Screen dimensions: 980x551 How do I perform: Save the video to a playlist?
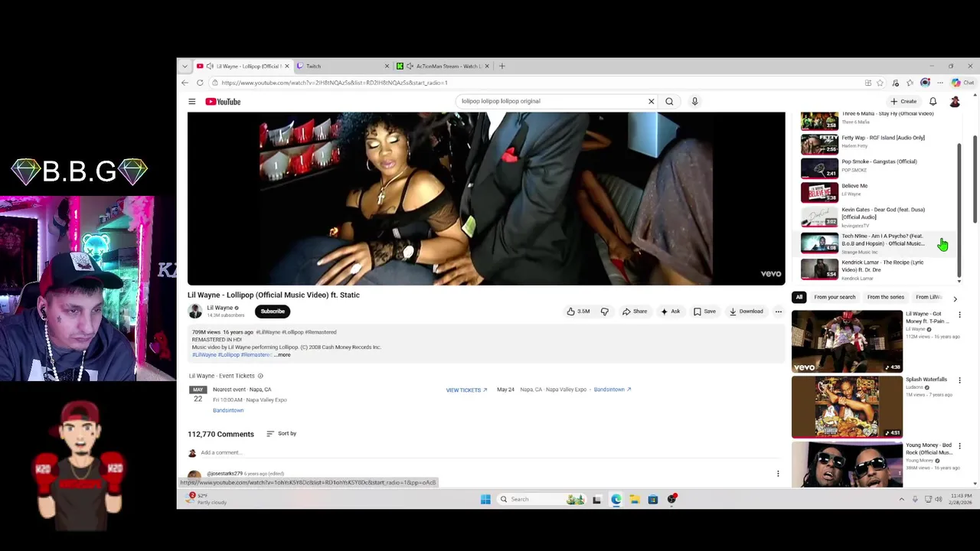tap(704, 311)
